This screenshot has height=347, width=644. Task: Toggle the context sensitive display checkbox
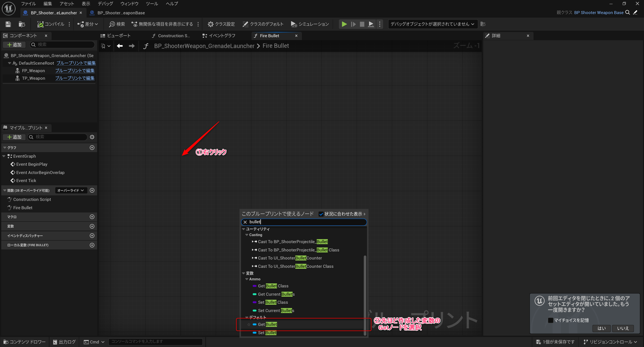pos(321,214)
